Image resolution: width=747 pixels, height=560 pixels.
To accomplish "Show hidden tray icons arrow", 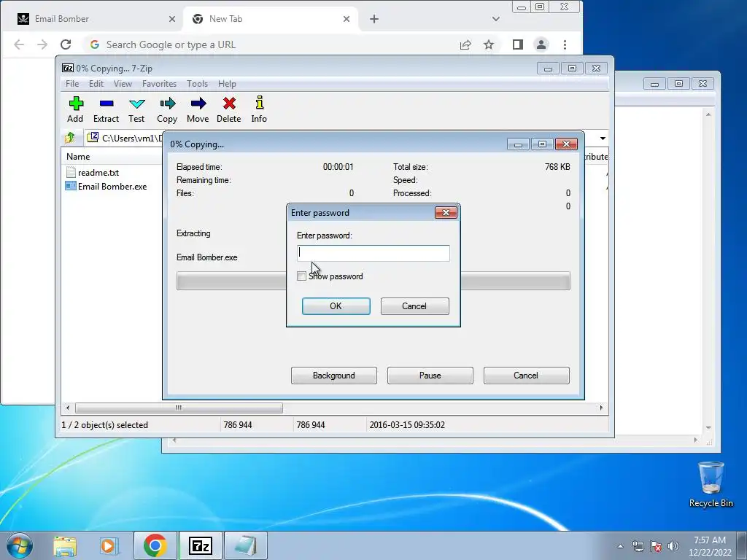I will (620, 546).
